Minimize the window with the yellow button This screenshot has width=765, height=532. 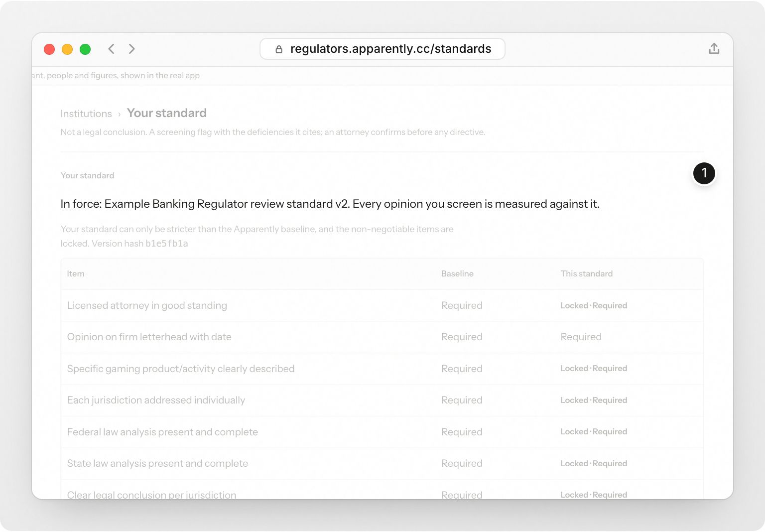click(67, 49)
